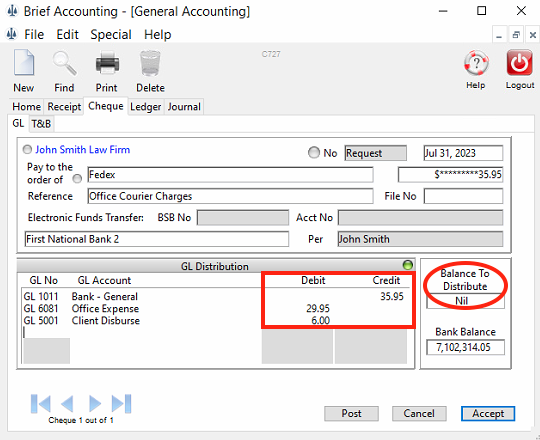The height and width of the screenshot is (440, 540).
Task: Click the green GL Distribution indicator
Action: tap(407, 265)
